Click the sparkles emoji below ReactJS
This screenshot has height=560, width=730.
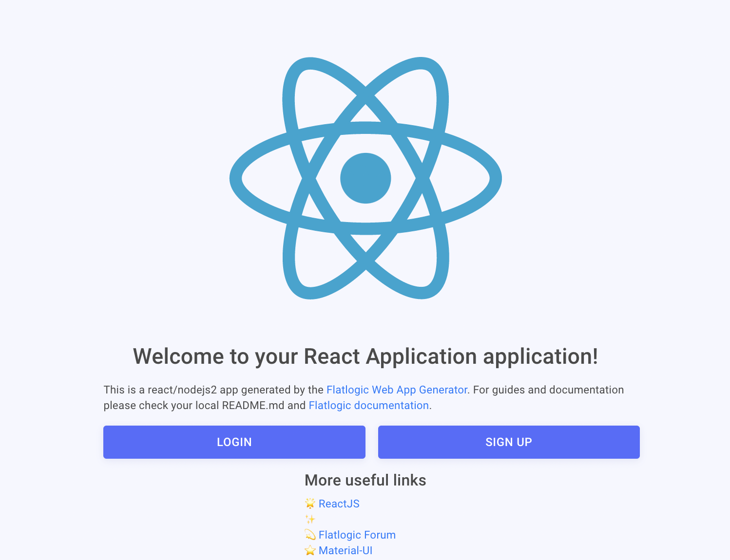coord(310,519)
